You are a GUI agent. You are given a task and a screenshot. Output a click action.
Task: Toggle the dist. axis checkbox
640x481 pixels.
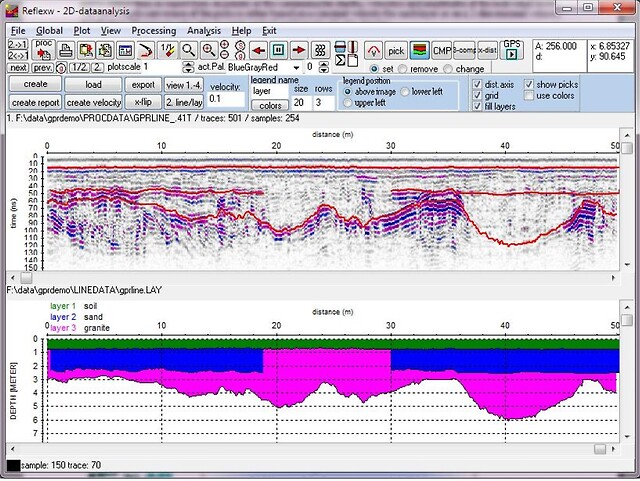pos(478,84)
